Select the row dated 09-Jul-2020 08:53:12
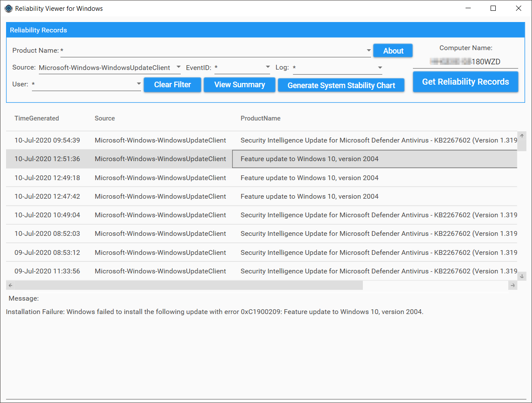Viewport: 532px width, 403px height. (261, 252)
